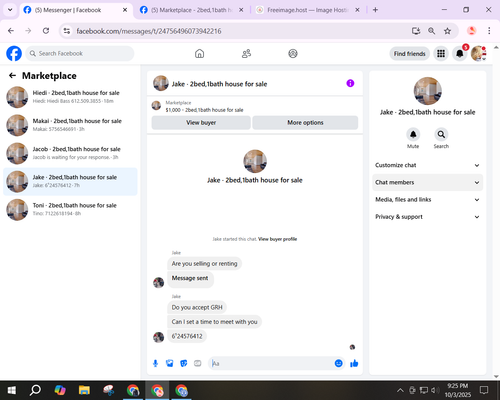Open the Makai conversation
Screen dimensions: 500x400
click(70, 125)
